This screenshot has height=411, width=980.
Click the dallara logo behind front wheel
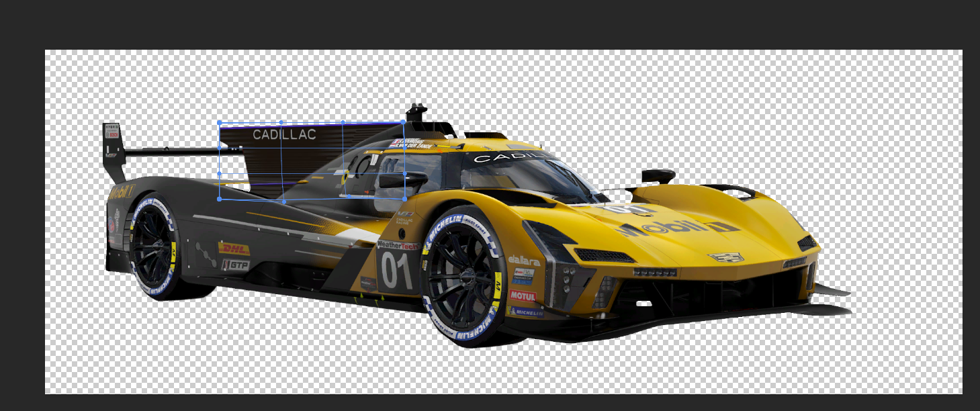(x=524, y=260)
